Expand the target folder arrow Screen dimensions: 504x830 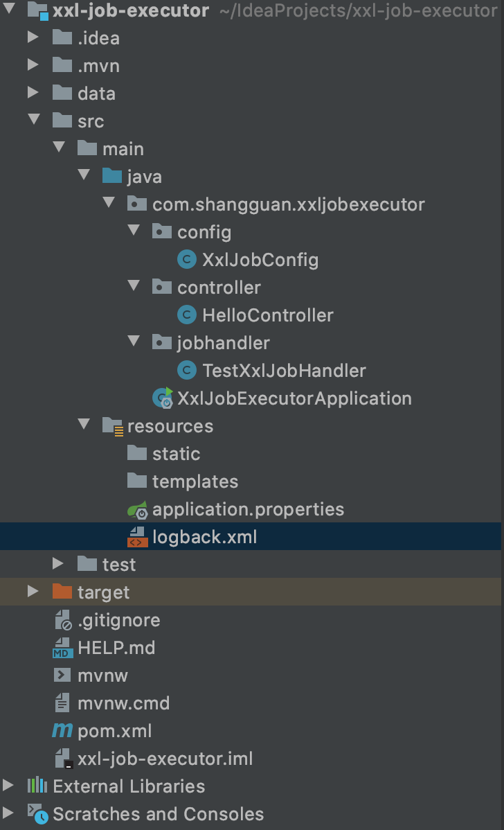click(x=33, y=591)
